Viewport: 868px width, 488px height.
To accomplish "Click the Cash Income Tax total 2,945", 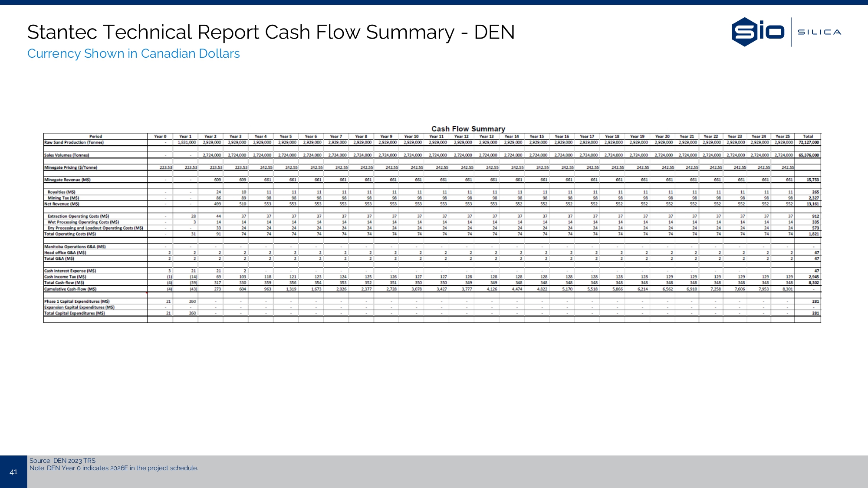I will tap(814, 277).
